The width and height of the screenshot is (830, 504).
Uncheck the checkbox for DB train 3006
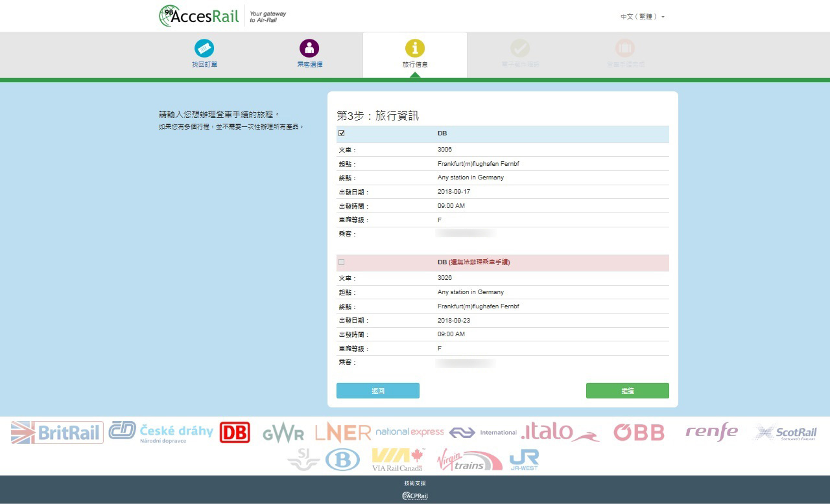(342, 133)
